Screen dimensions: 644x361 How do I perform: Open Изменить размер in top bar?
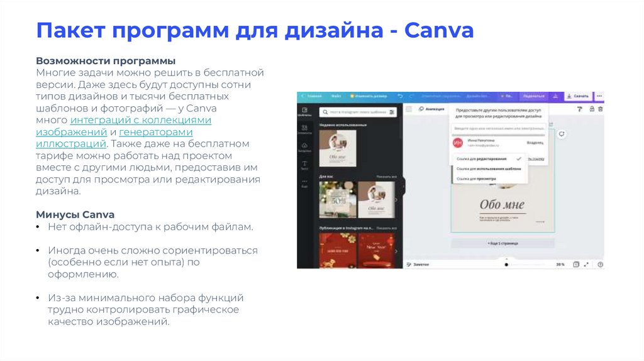(369, 96)
